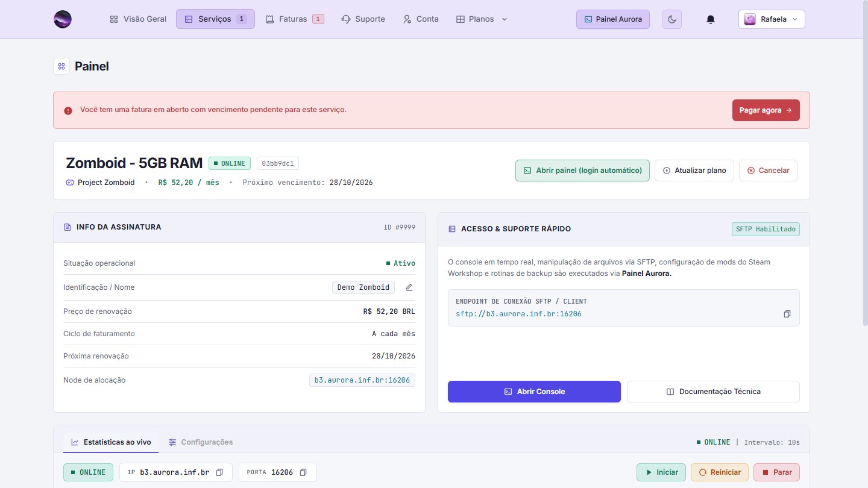Open notifications via the bell icon
Image resolution: width=868 pixels, height=488 pixels.
click(711, 19)
